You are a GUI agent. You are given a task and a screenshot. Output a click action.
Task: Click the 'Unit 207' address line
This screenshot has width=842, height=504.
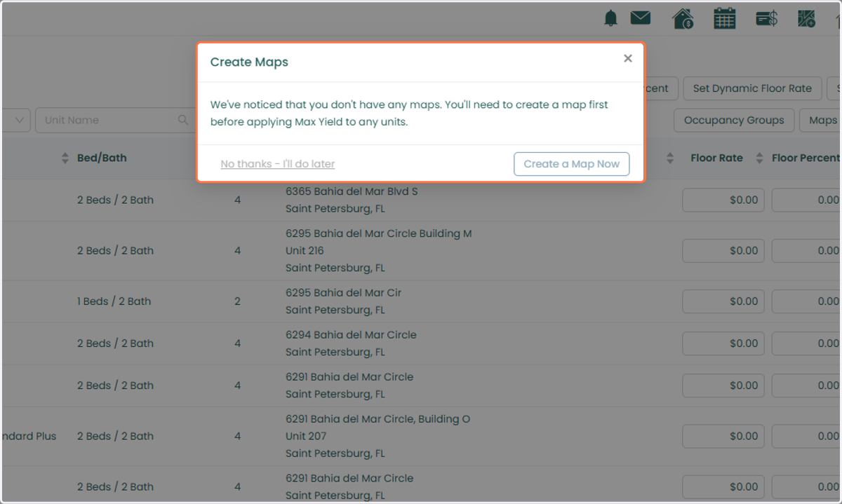tap(305, 436)
